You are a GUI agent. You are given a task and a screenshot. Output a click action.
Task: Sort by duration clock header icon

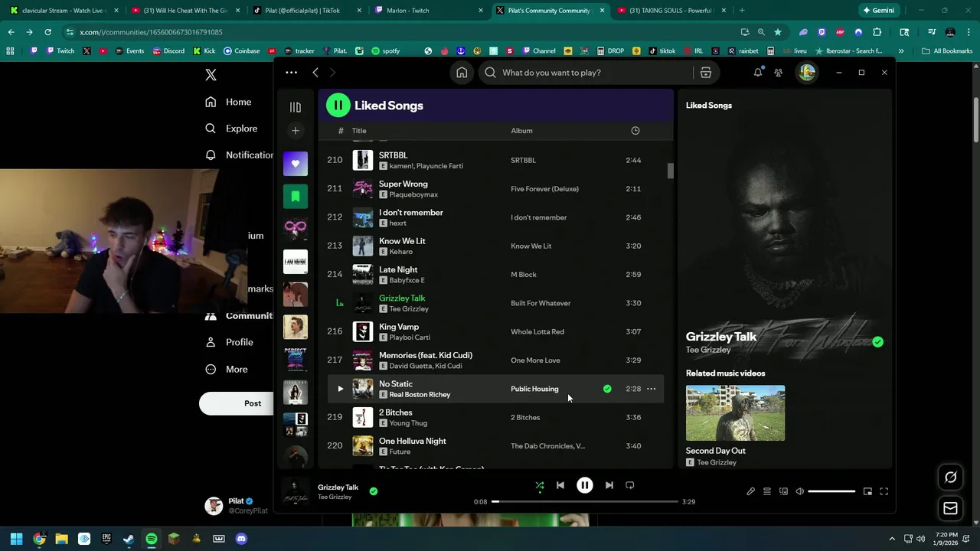pyautogui.click(x=635, y=131)
